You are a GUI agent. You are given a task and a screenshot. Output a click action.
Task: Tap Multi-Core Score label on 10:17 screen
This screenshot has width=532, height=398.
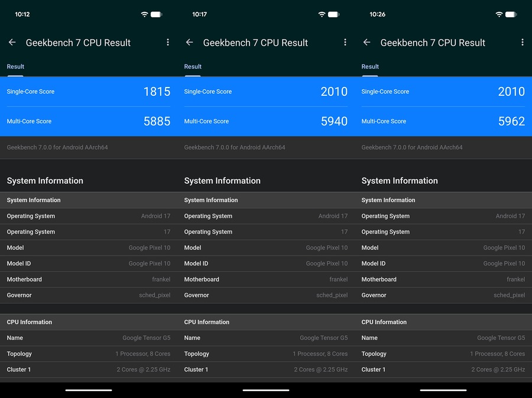(x=206, y=121)
